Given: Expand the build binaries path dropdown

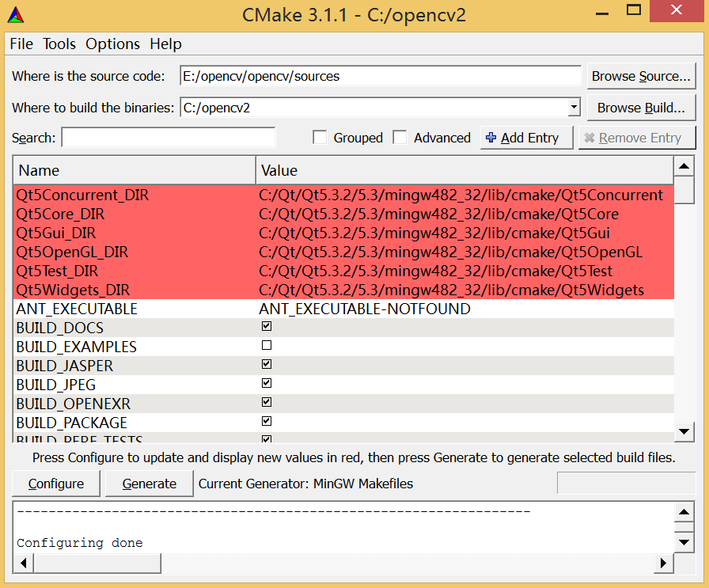Looking at the screenshot, I should coord(574,108).
